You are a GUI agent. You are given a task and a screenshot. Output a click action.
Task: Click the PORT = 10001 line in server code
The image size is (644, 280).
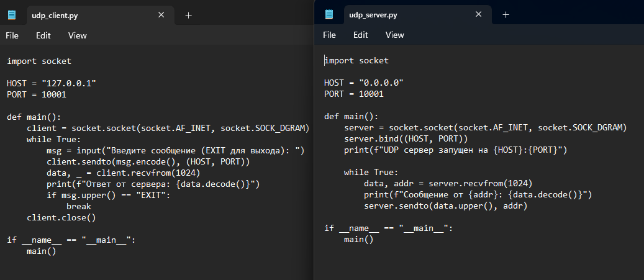353,94
